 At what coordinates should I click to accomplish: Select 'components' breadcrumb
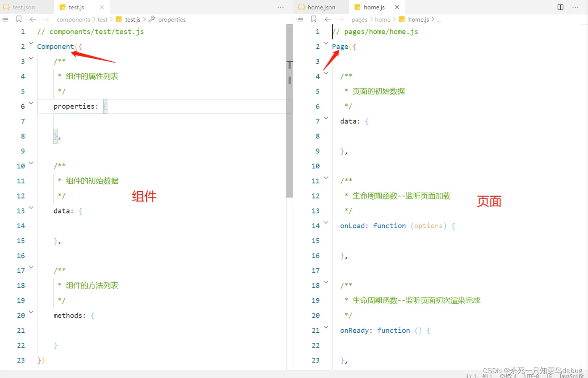tap(73, 20)
